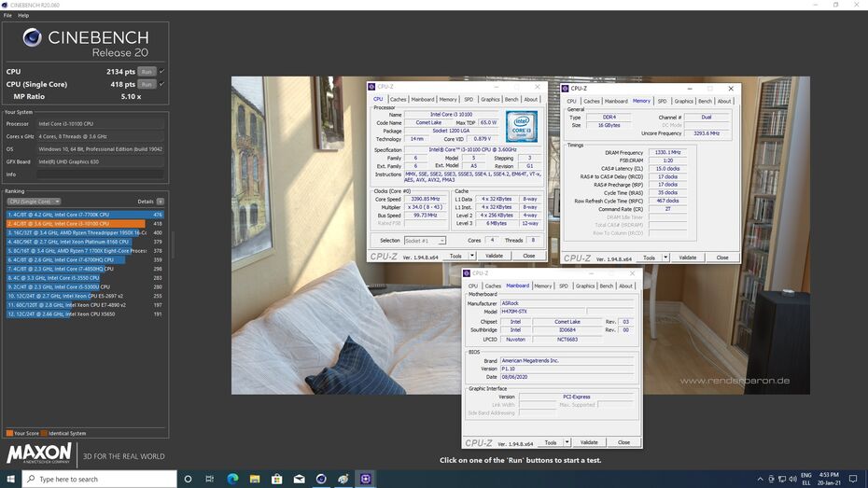
Task: Select the Xeon E5-2697 v2 ranking row
Action: pyautogui.click(x=85, y=296)
